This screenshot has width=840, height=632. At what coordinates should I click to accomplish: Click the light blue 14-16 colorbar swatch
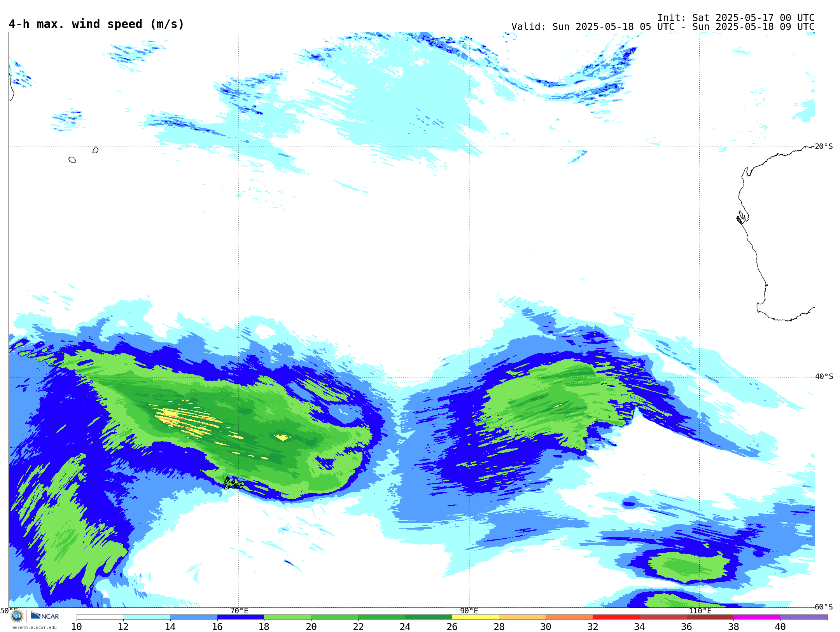(x=194, y=617)
